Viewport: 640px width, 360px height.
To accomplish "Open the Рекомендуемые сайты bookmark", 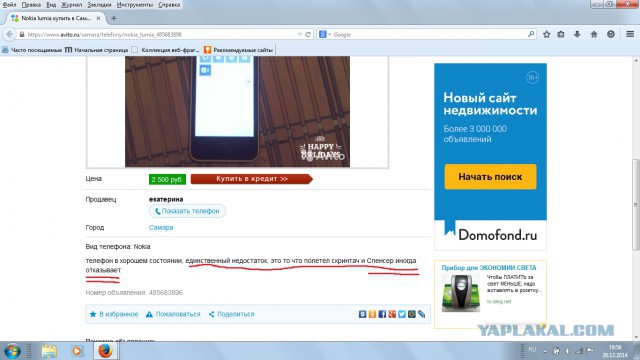I will tap(238, 50).
